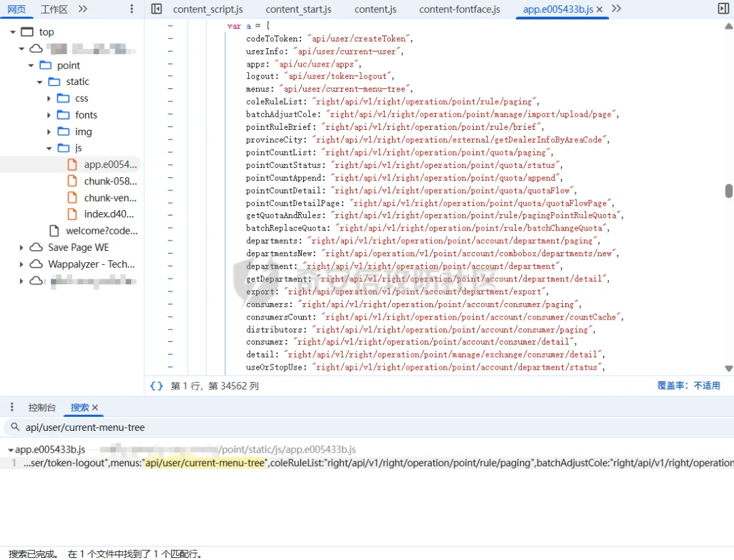
Task: Click the img folder icon
Action: tap(63, 132)
